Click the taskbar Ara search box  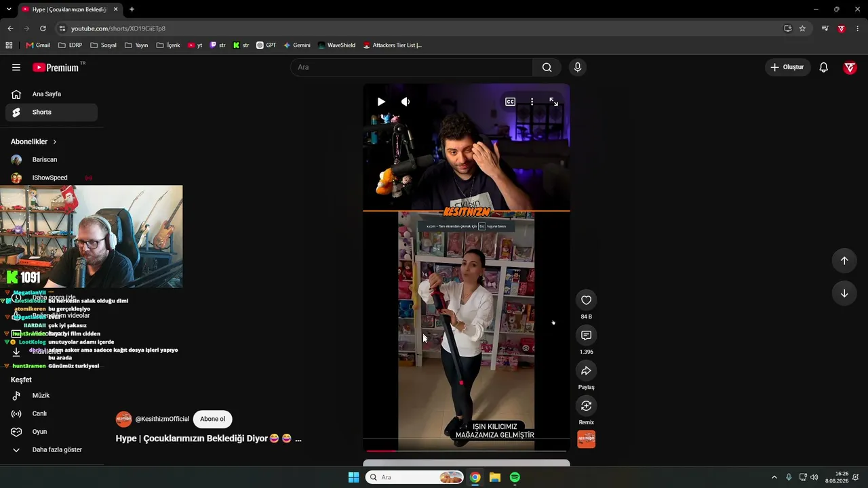414,477
